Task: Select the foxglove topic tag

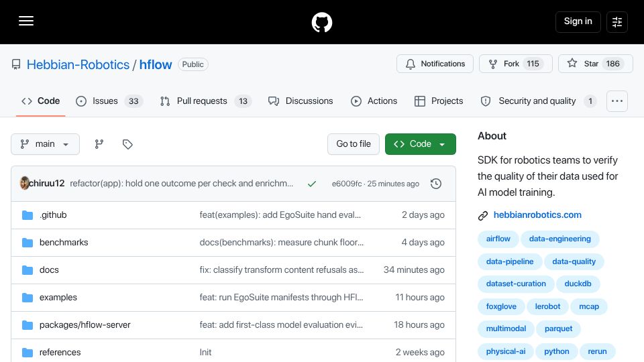Action: (501, 306)
